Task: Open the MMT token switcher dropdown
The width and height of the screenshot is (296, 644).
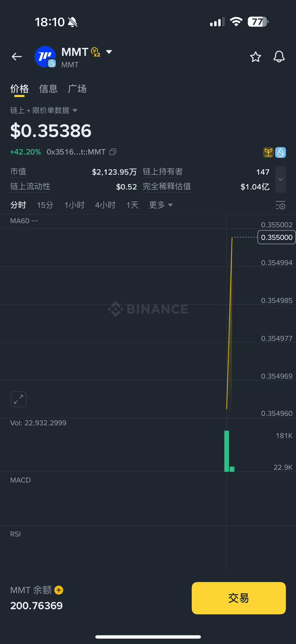Action: [109, 52]
